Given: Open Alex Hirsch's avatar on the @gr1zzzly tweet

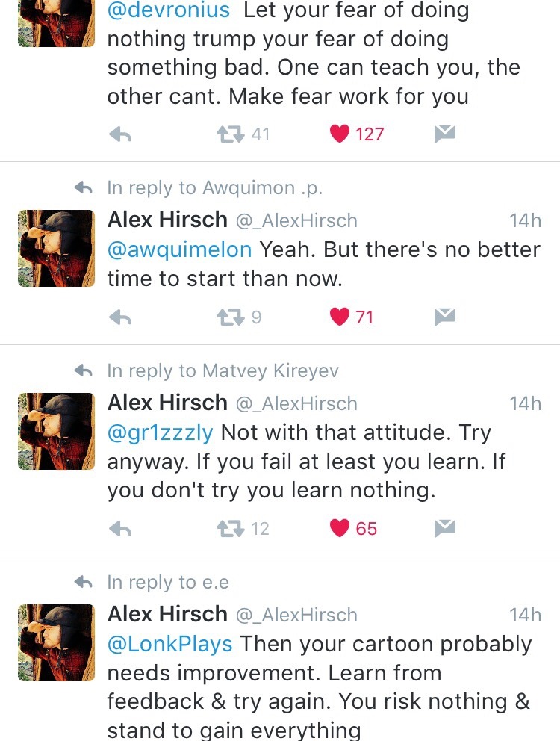Looking at the screenshot, I should click(56, 431).
